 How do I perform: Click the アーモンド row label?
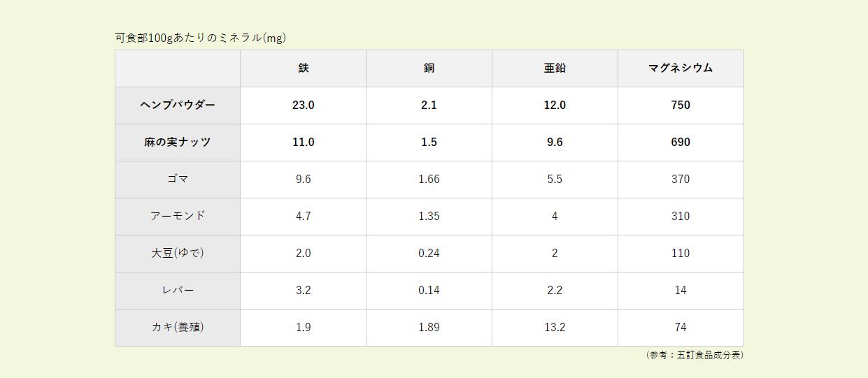tap(178, 216)
